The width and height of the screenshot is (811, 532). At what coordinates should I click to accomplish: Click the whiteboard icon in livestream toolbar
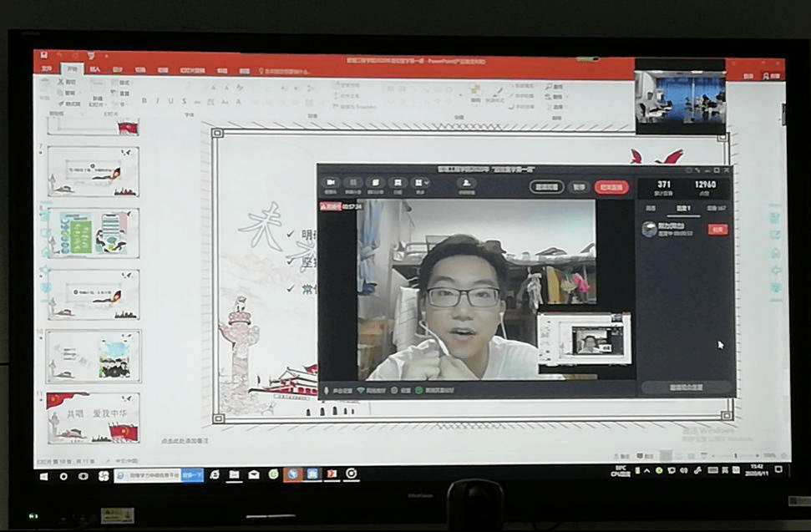tap(398, 184)
